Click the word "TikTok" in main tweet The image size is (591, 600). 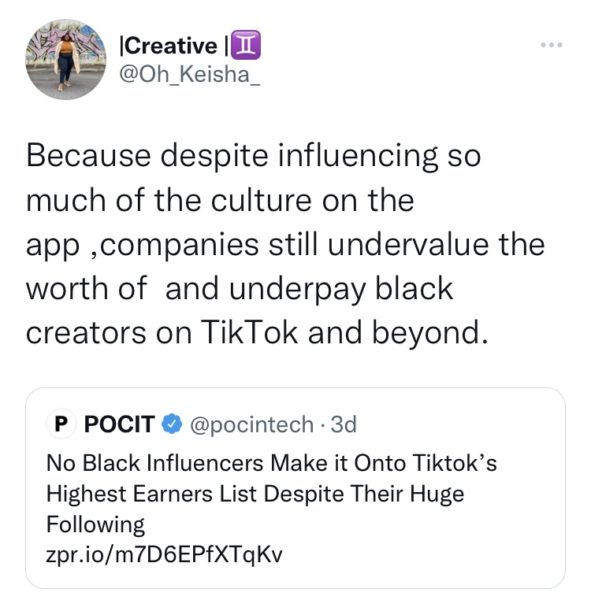coord(248,332)
